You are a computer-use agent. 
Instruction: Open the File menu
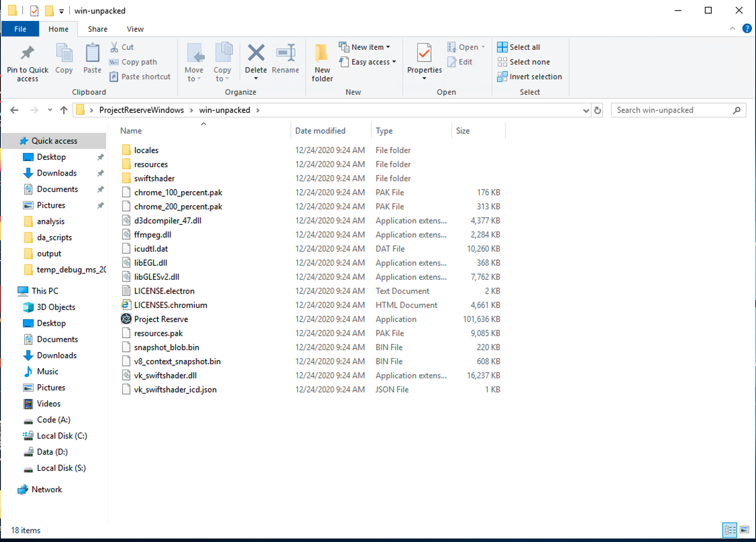point(20,29)
